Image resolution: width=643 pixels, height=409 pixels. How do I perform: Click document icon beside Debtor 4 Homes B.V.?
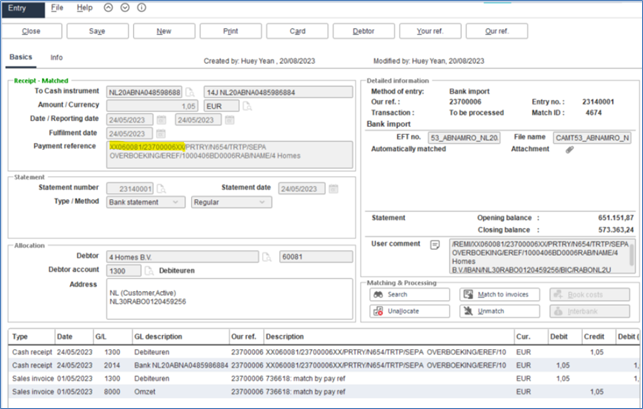[x=267, y=256]
